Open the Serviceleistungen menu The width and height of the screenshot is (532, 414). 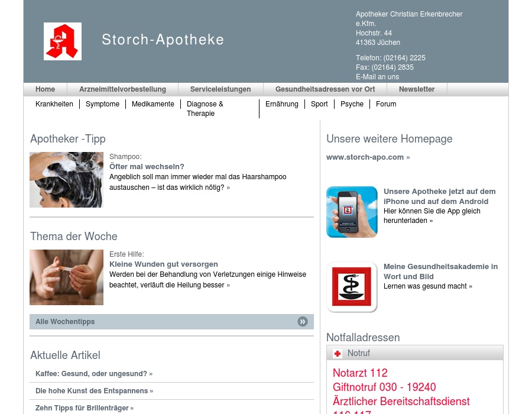pyautogui.click(x=220, y=89)
